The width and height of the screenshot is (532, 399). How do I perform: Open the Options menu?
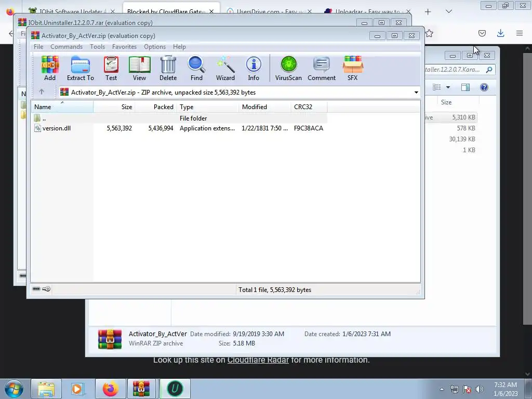(x=155, y=46)
